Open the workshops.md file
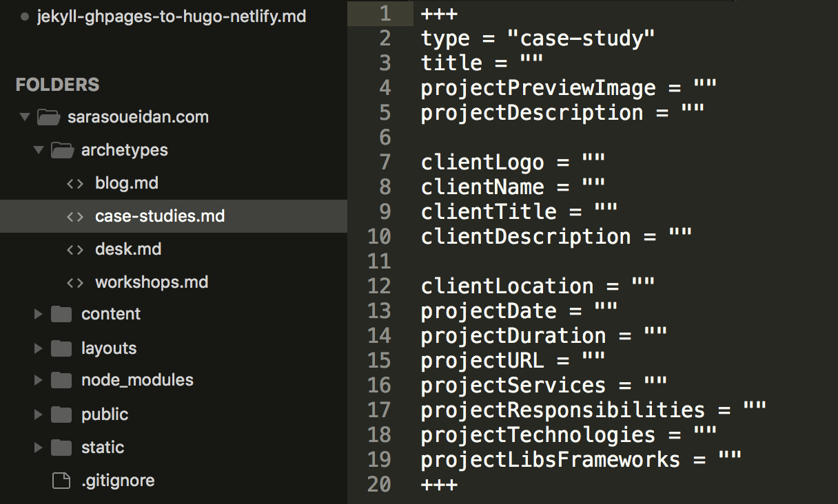The width and height of the screenshot is (838, 504). pos(152,282)
